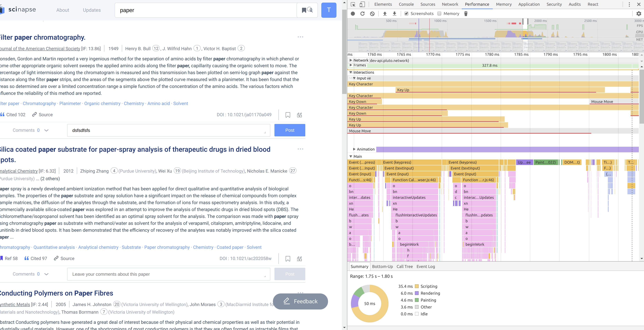
Task: Click the load profile upload icon
Action: [385, 13]
